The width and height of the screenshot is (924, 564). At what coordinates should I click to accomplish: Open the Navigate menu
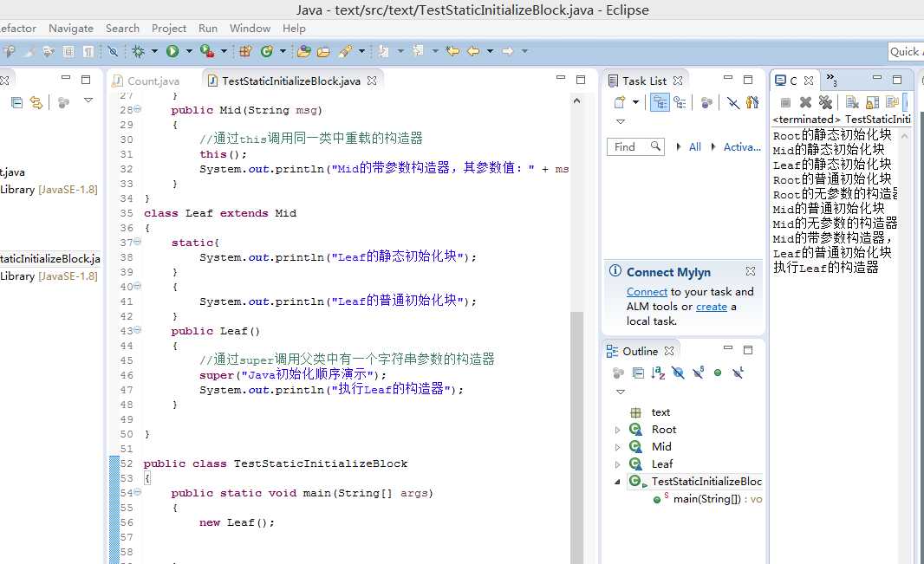[71, 29]
